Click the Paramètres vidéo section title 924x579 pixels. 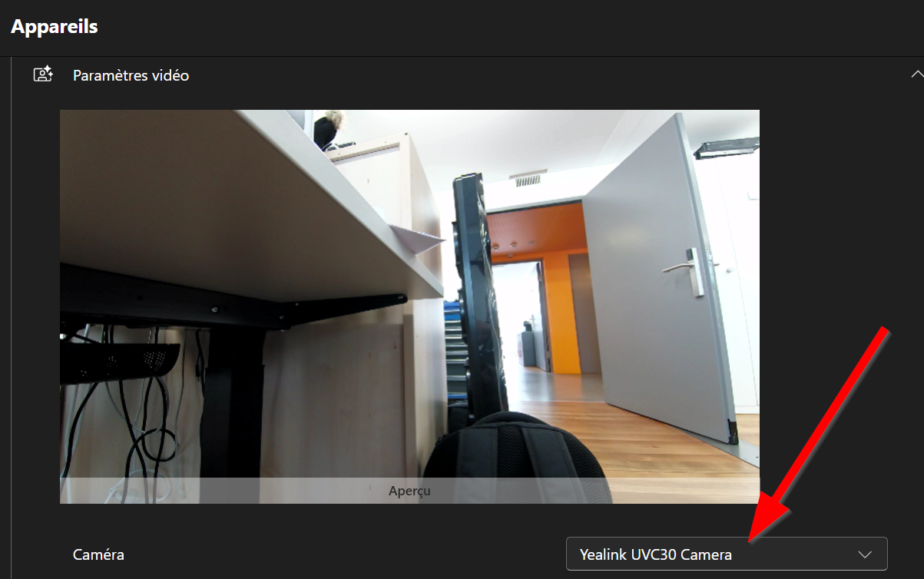(131, 75)
